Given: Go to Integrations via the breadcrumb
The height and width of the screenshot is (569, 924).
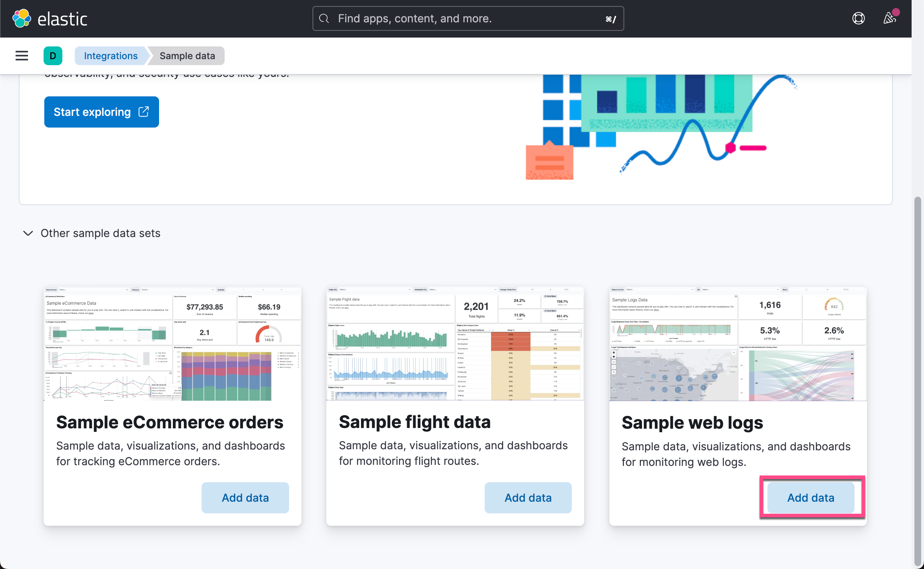Looking at the screenshot, I should 110,55.
